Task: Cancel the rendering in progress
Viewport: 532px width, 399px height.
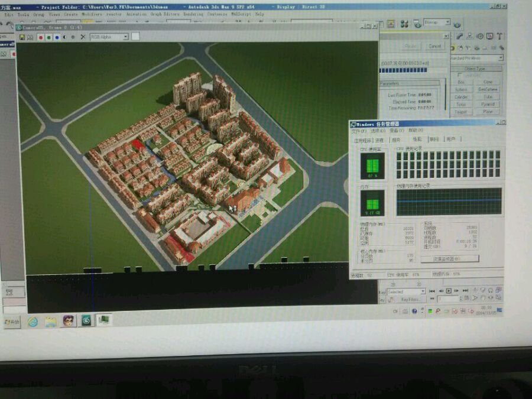Action: (x=434, y=46)
